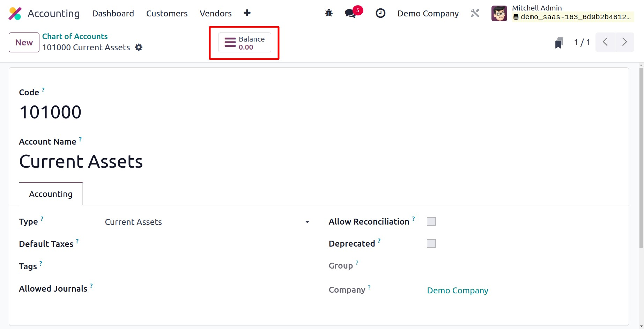Viewport: 644px width, 329px height.
Task: Click the Odoo Accounting app logo
Action: point(15,14)
